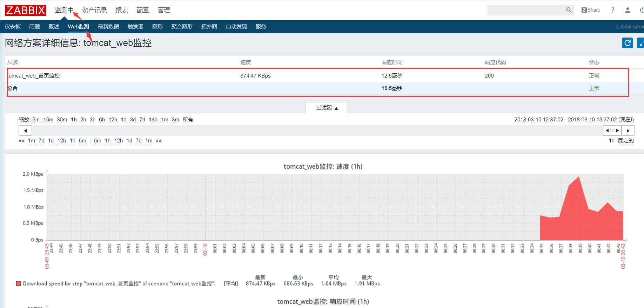Click the date range 2018-03-10 12:37:02 - 13:37:02 link
This screenshot has height=308, width=644.
[x=574, y=120]
